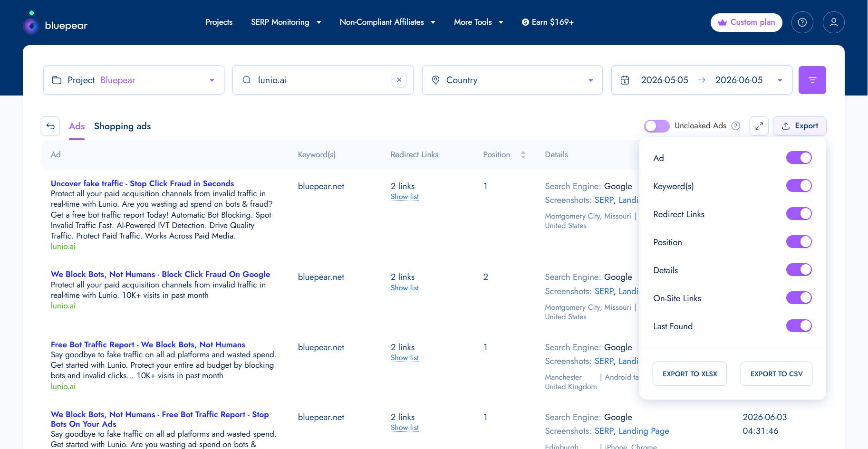This screenshot has width=868, height=449.
Task: Click the search magnifier icon
Action: click(x=247, y=80)
